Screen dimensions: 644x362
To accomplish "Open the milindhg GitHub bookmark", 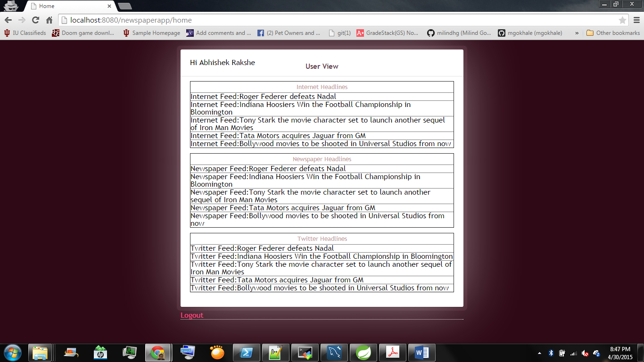I will coord(459,33).
